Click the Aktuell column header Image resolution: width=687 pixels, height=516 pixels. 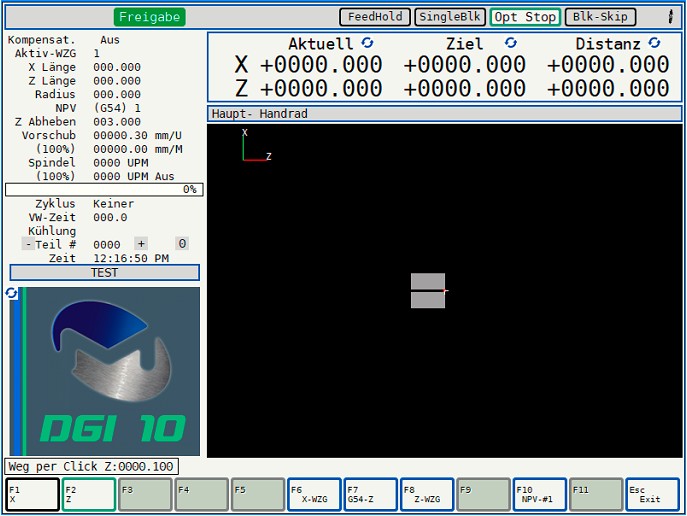pos(320,43)
